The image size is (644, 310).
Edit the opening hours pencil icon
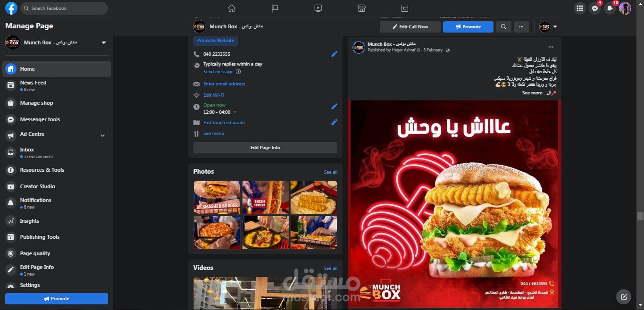(x=334, y=106)
